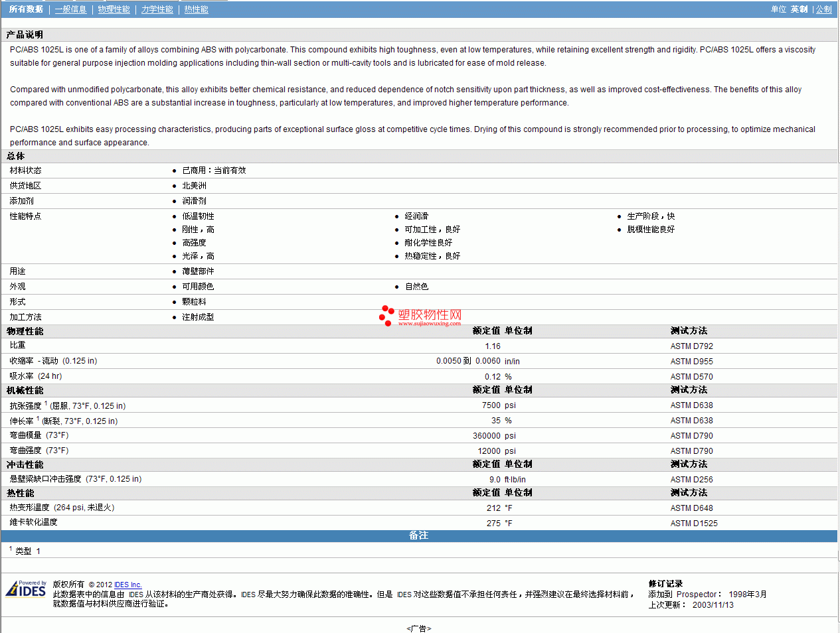The width and height of the screenshot is (840, 633).
Task: Click the impact strength value 9.0
Action: point(495,480)
